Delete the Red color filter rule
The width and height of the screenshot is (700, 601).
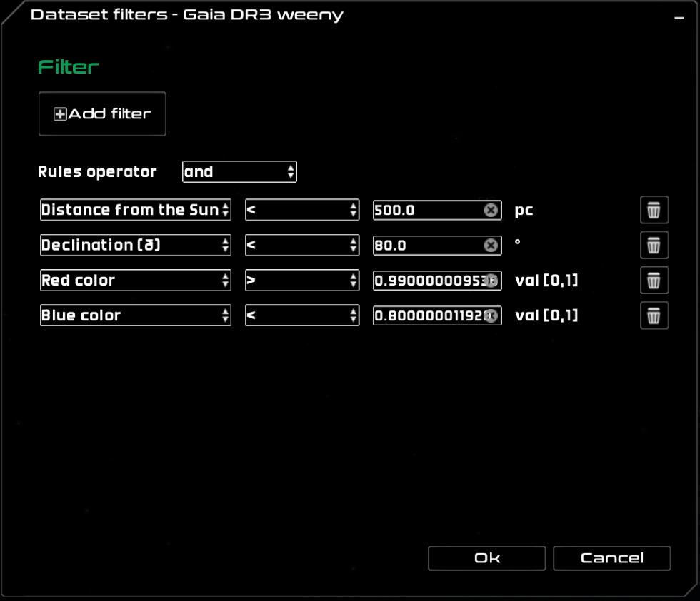(x=654, y=281)
